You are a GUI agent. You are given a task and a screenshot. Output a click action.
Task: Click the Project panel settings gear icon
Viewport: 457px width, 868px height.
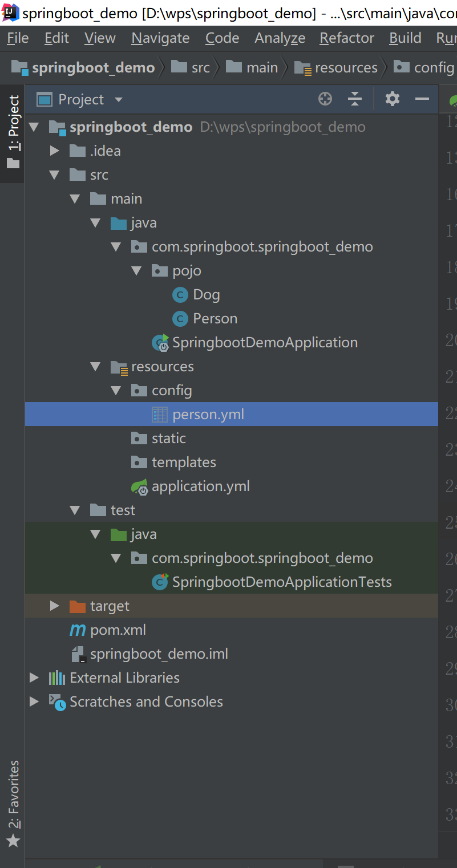tap(392, 99)
